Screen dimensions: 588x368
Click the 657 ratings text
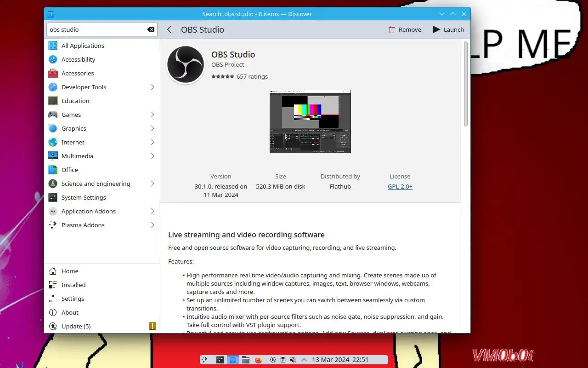(252, 76)
